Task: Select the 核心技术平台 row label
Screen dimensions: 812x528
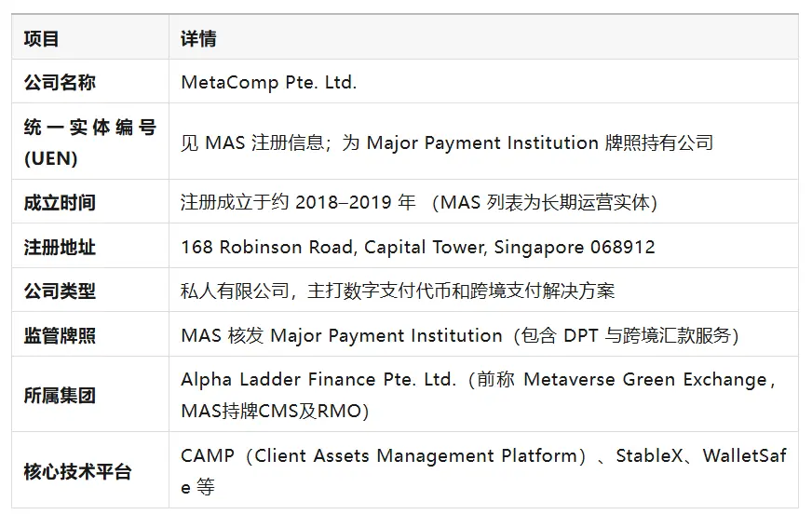Action: click(90, 470)
